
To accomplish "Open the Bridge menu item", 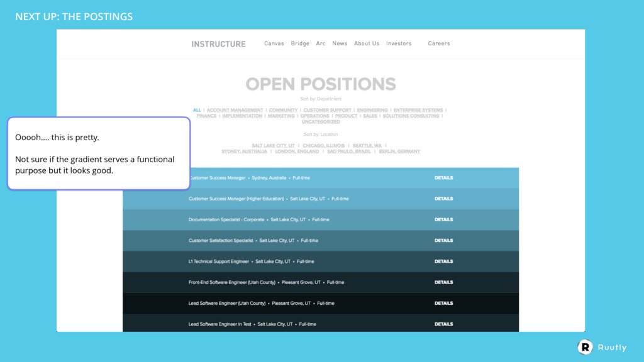I will tap(300, 43).
